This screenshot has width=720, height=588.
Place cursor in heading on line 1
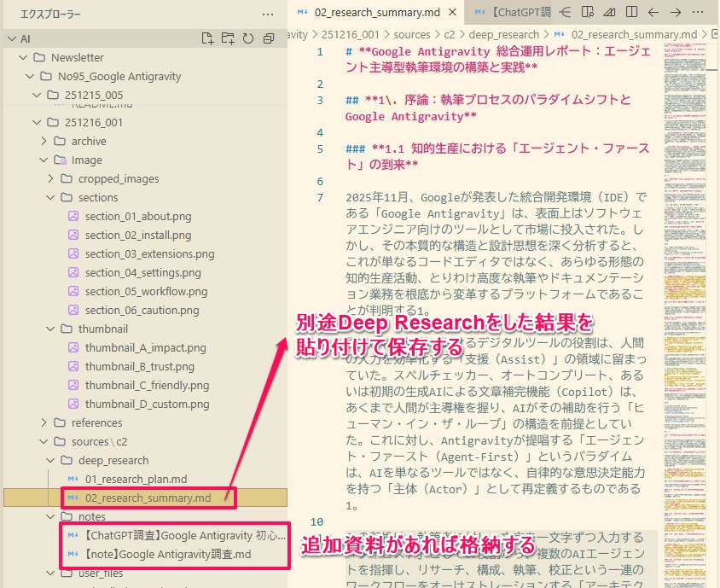coord(497,59)
